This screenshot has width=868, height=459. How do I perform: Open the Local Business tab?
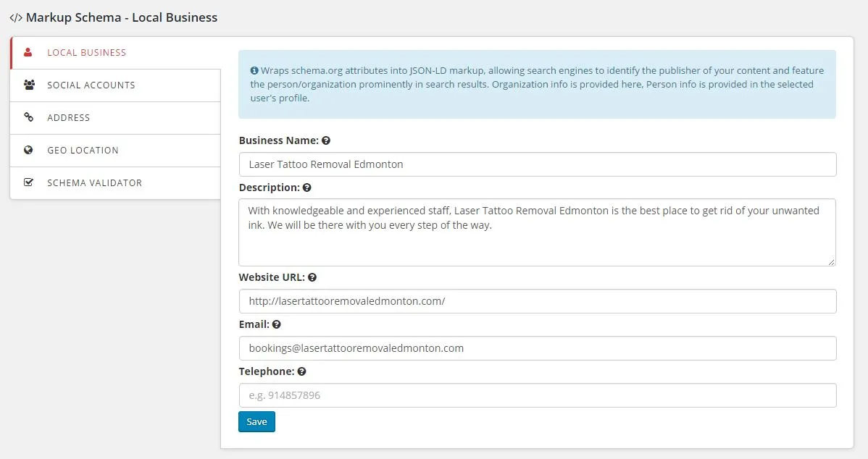tap(115, 53)
